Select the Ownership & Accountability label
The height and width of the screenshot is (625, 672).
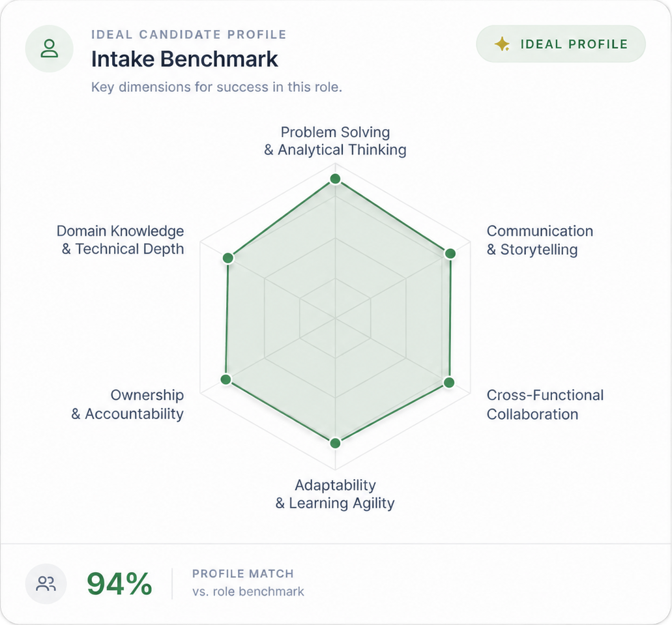[127, 404]
